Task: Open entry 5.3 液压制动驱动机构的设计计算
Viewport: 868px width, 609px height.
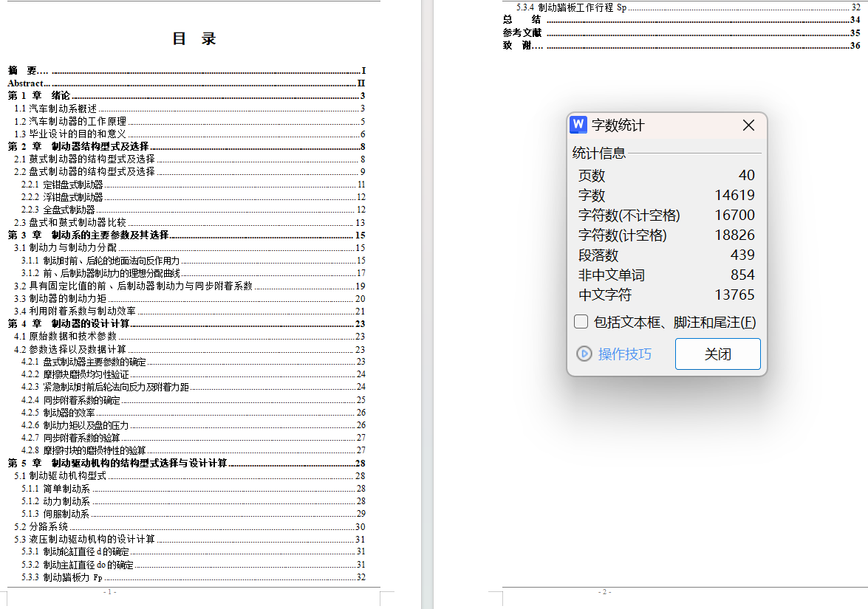Action: [x=190, y=540]
